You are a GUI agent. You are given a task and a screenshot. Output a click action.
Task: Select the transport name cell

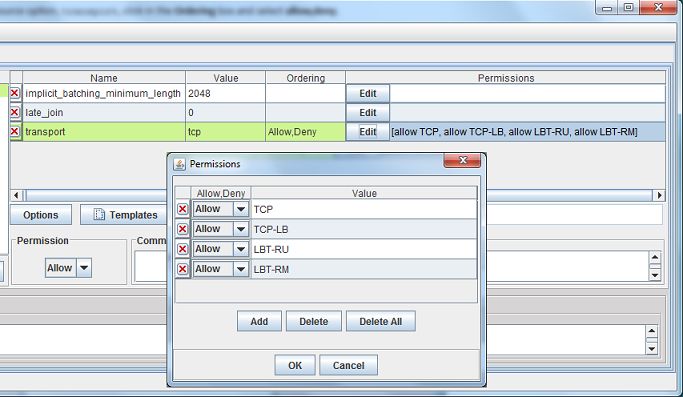(104, 132)
